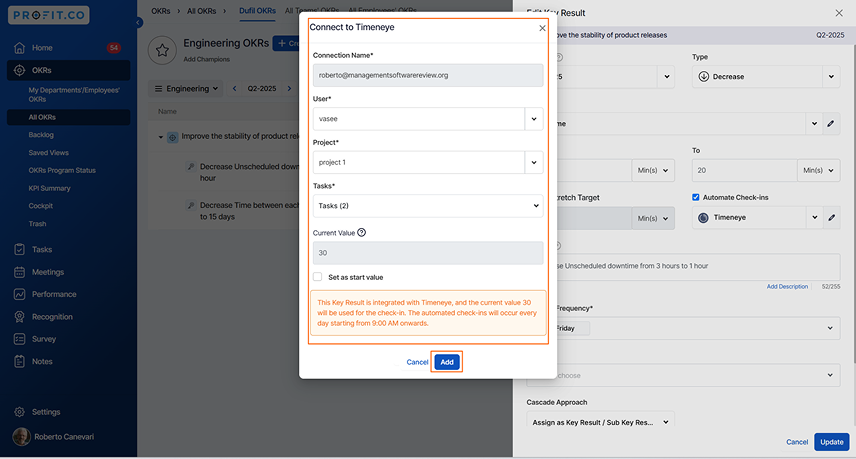Go to previous quarter arrow
Screen dimensions: 856x459
pyautogui.click(x=235, y=88)
